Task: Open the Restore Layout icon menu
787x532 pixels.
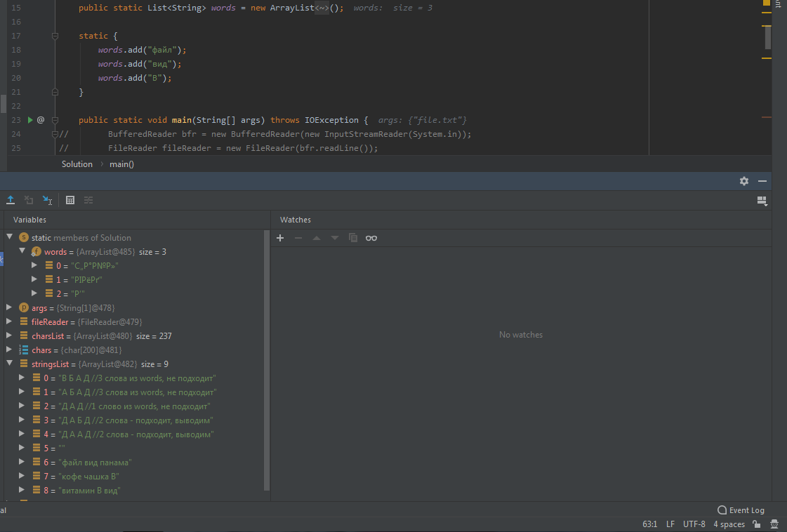Action: (762, 201)
